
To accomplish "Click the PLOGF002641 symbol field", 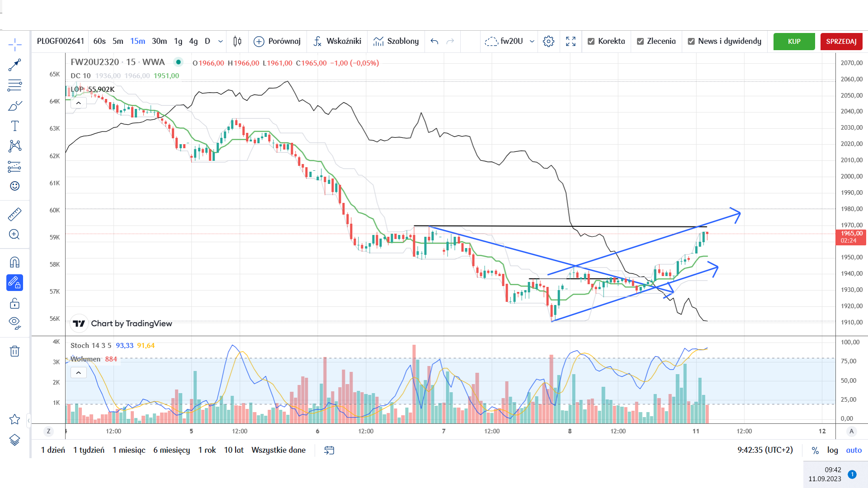I will (x=61, y=41).
